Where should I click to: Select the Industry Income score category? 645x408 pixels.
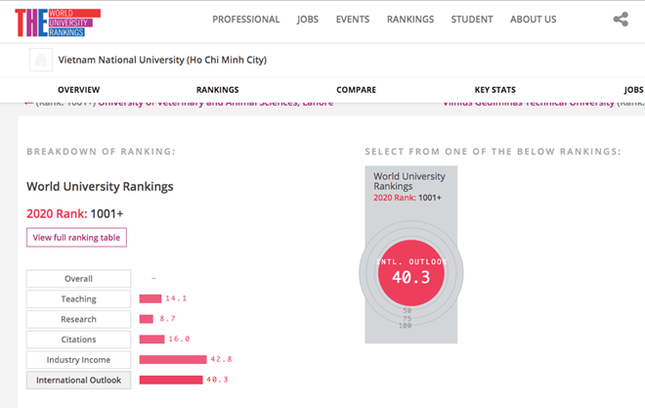[79, 360]
